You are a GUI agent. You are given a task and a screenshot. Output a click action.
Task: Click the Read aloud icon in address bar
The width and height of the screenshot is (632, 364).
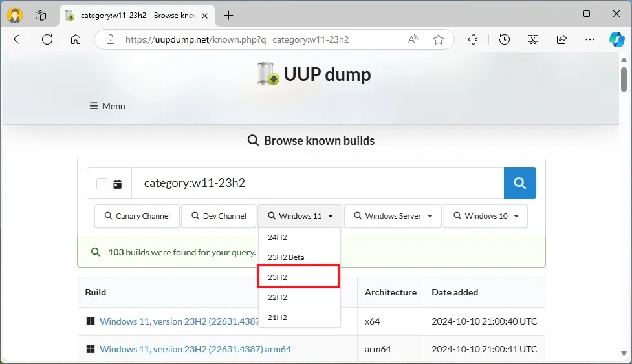413,39
